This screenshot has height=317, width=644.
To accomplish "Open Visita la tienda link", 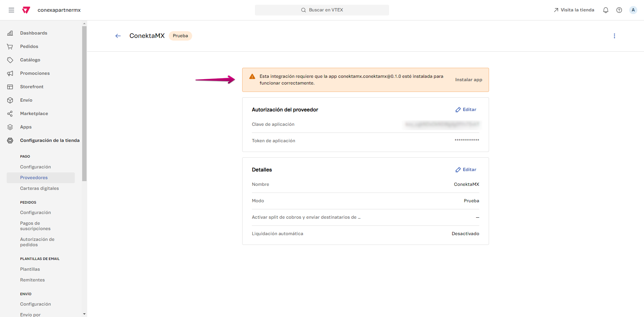I will (574, 10).
